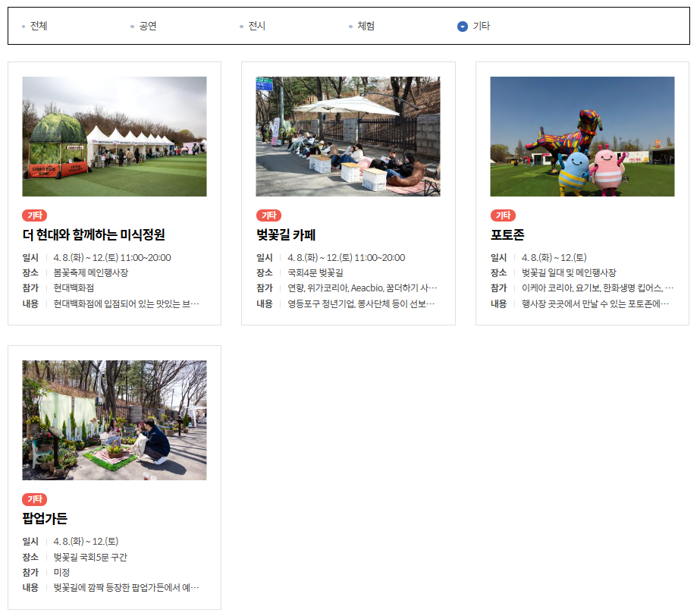Viewport: 700px width, 613px height.
Task: Click bullet dot icon next to 공연
Action: (131, 25)
